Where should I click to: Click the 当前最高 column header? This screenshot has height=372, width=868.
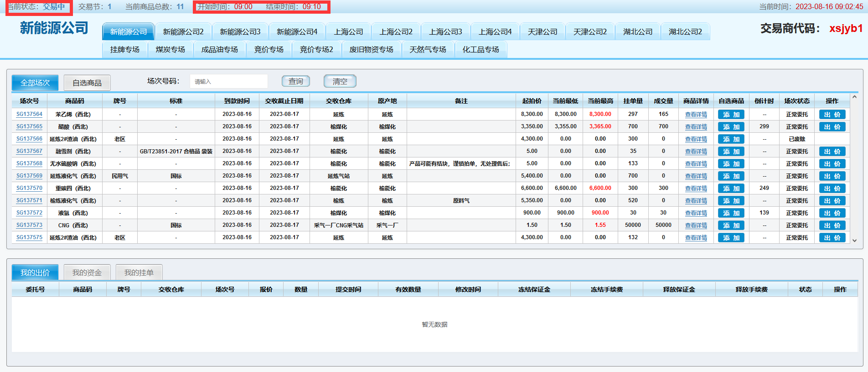point(600,101)
